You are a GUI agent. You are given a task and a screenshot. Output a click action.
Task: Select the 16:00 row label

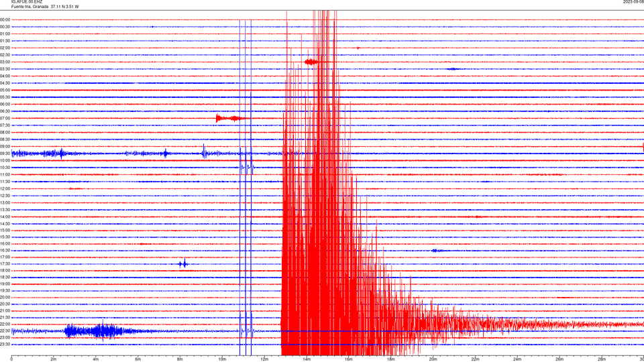click(5, 244)
